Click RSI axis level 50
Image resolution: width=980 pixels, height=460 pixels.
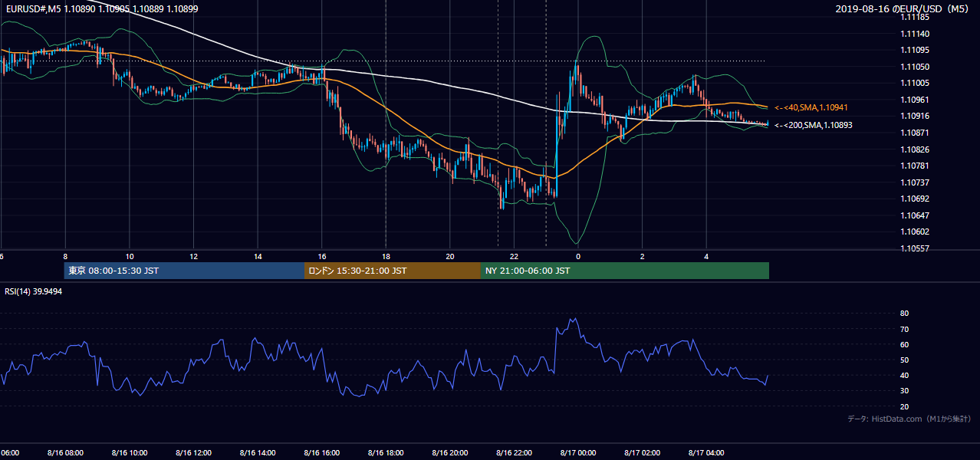click(x=904, y=360)
